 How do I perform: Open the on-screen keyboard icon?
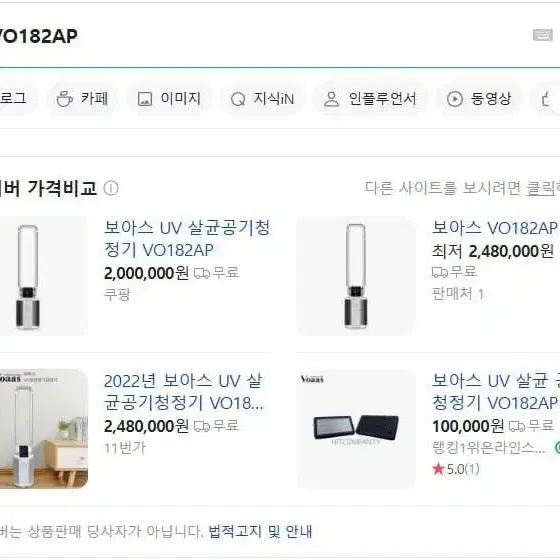point(542,35)
